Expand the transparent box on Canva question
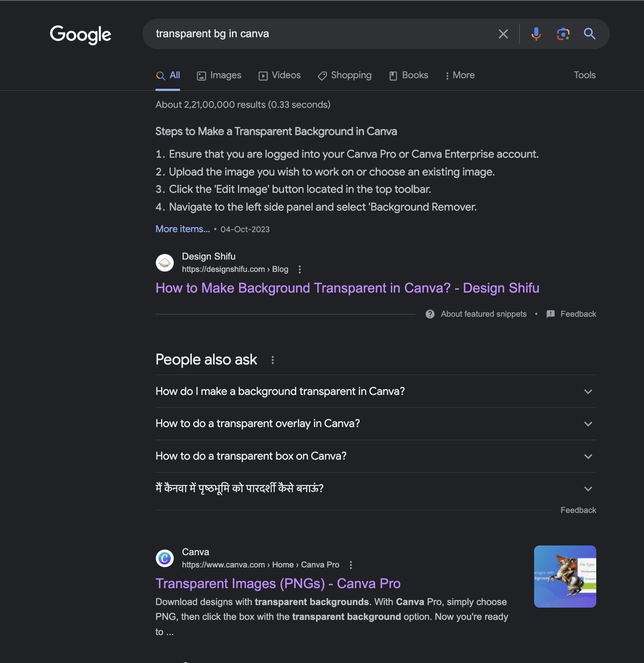644x663 pixels. pyautogui.click(x=588, y=456)
